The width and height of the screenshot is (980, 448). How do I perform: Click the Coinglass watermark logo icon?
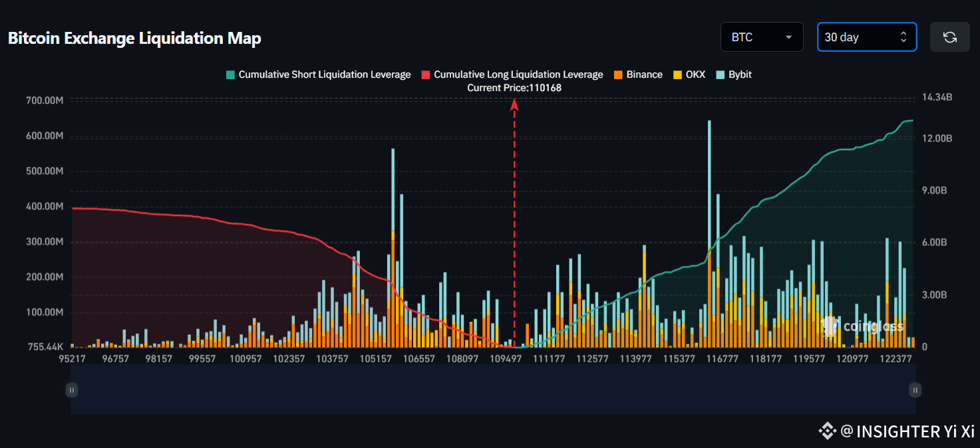(x=830, y=325)
